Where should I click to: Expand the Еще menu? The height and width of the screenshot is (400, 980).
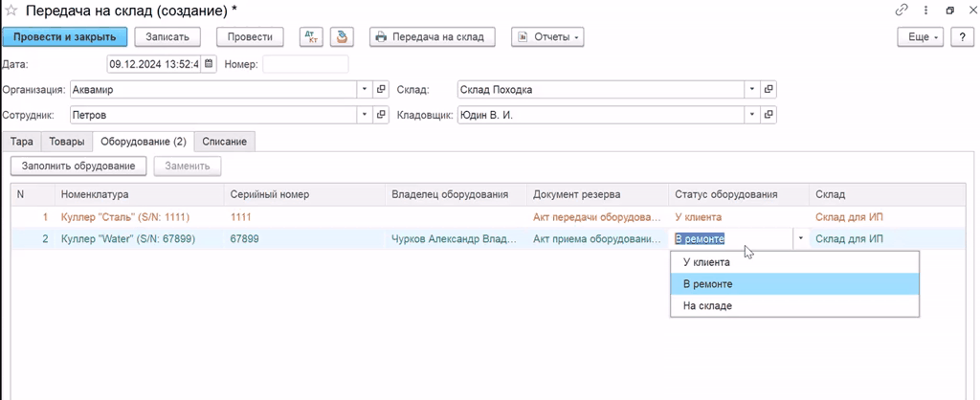921,37
